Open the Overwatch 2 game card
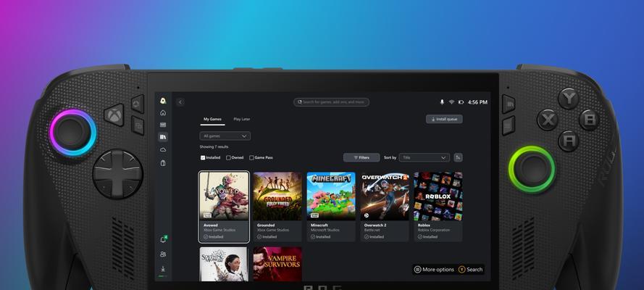644x290 pixels. 385,207
